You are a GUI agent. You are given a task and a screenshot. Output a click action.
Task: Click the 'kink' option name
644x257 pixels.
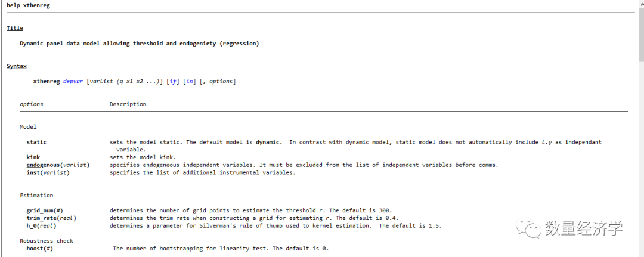coord(33,157)
